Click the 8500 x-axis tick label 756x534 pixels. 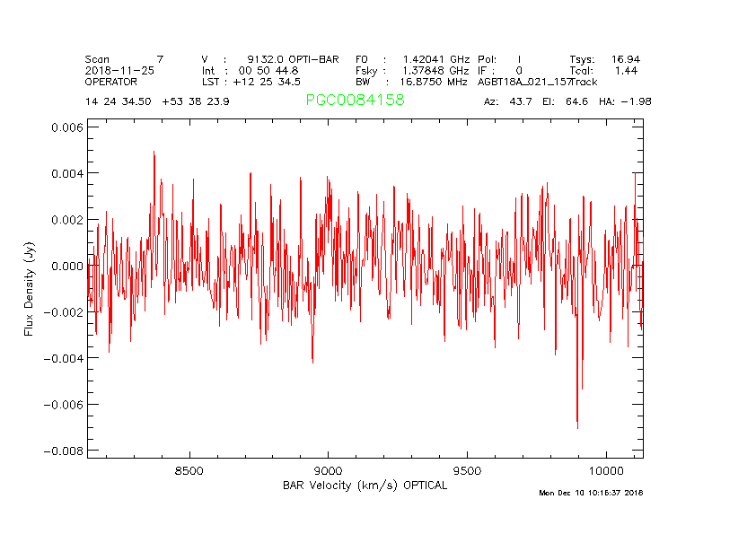click(x=189, y=471)
